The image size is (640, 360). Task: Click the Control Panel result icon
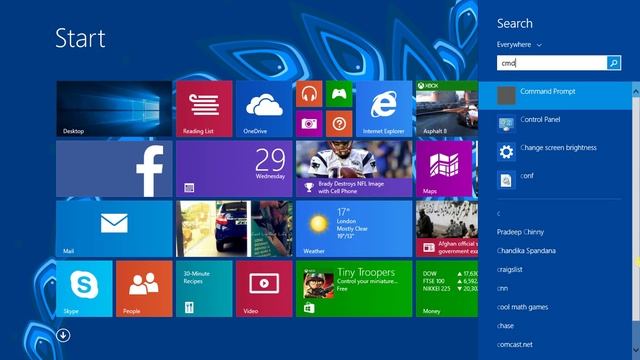click(506, 124)
